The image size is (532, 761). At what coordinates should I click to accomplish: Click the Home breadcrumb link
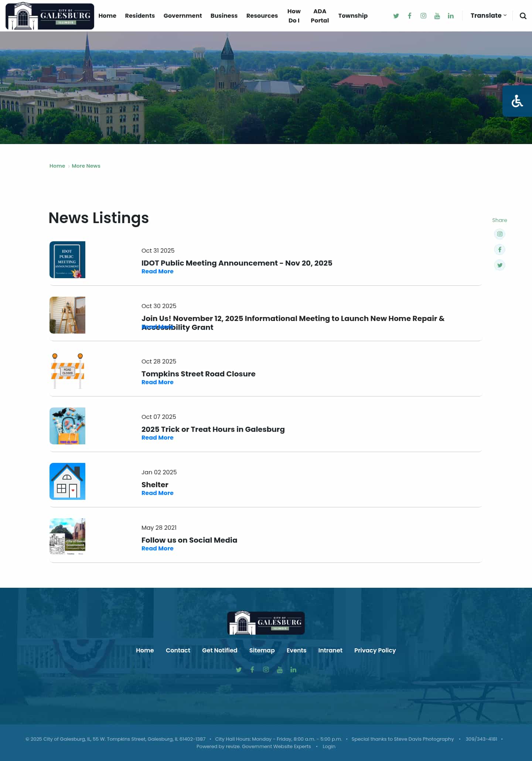(x=57, y=166)
